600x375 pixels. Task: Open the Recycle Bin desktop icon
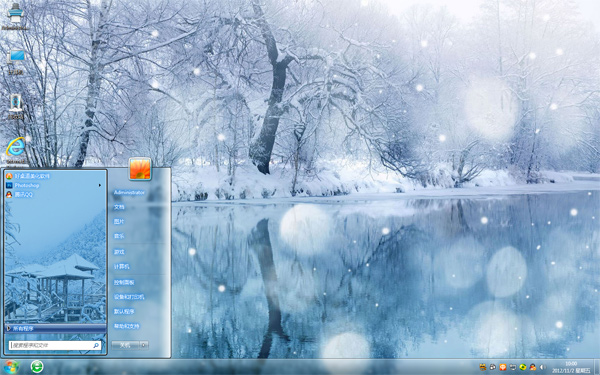point(15,103)
